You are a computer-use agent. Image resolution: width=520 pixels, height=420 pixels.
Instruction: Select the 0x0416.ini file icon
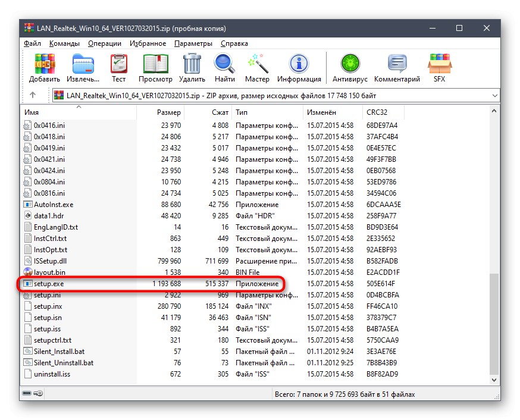coord(28,126)
